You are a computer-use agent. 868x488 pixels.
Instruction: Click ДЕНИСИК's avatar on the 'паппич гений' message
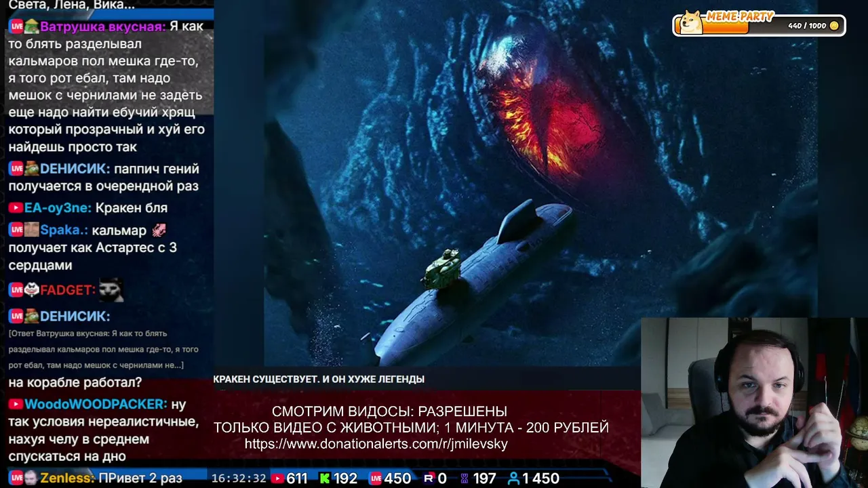pos(31,169)
